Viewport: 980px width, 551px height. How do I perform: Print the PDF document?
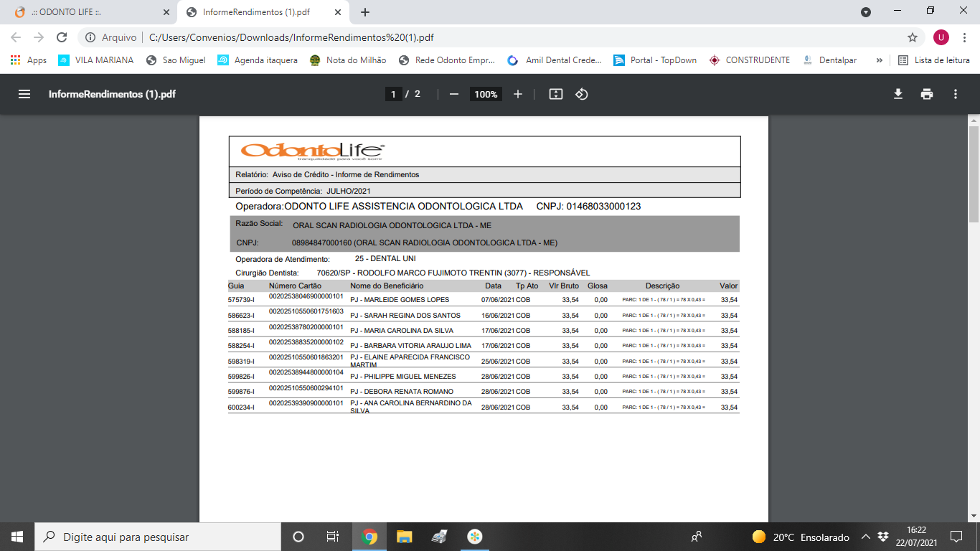pyautogui.click(x=927, y=94)
